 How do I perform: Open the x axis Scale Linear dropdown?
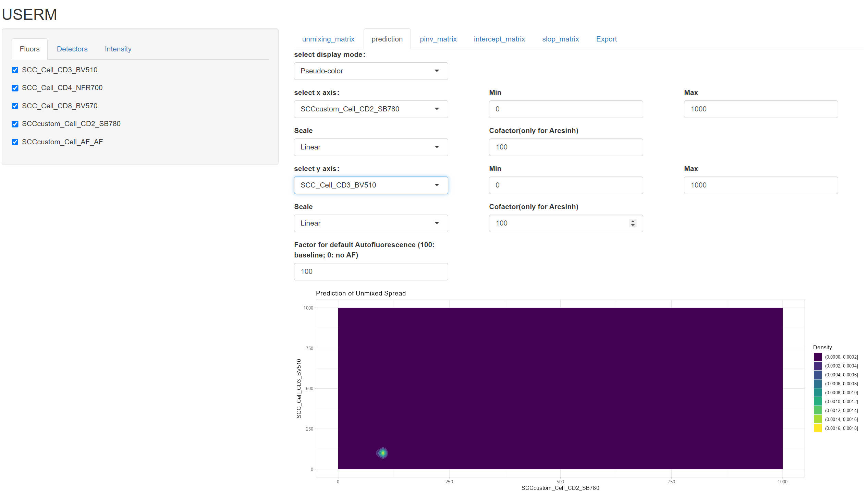[370, 147]
